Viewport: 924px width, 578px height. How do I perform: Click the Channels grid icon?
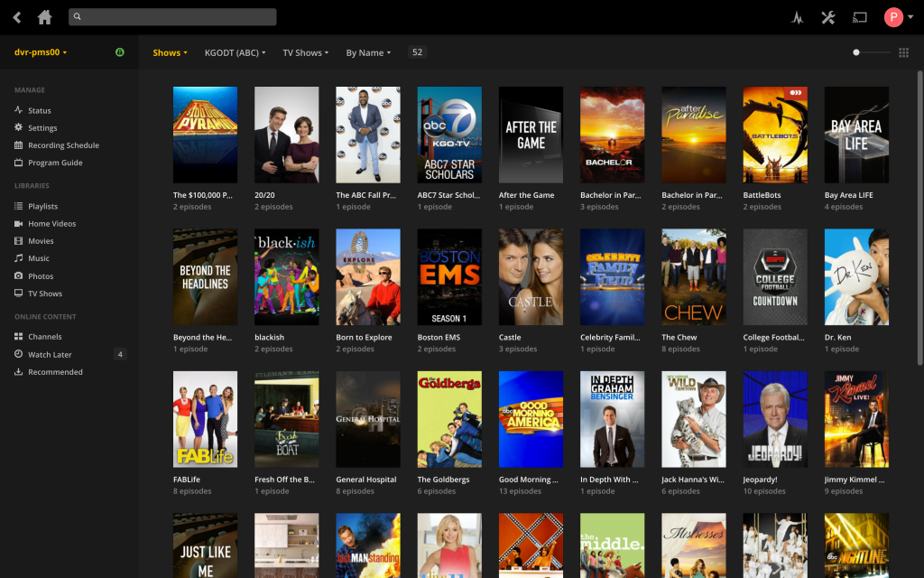18,336
